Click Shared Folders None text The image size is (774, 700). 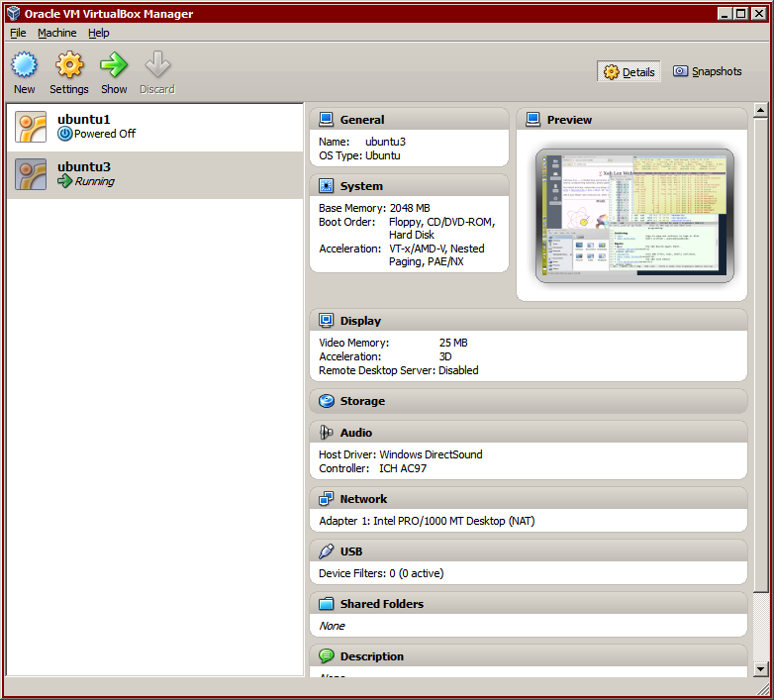[332, 626]
